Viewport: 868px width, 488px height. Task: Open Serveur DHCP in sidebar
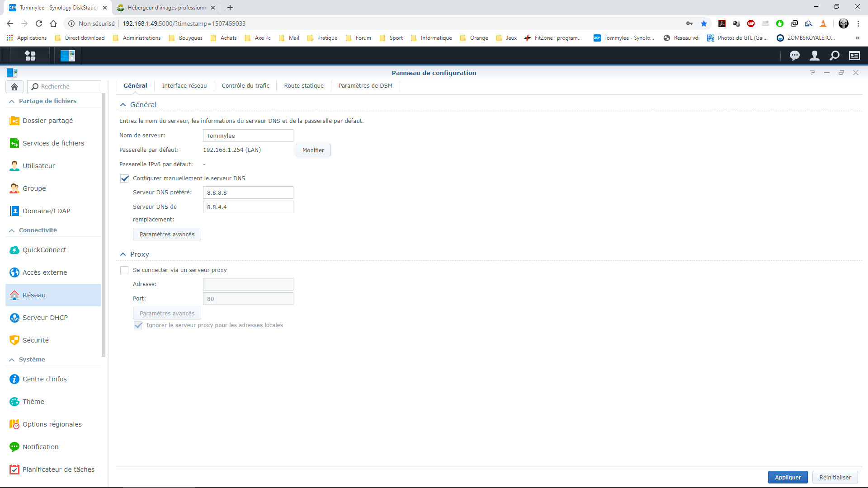pos(45,318)
